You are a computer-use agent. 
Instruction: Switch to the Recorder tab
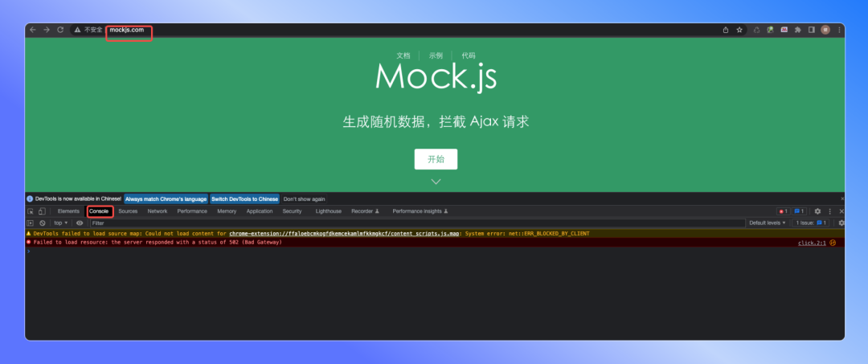(366, 211)
